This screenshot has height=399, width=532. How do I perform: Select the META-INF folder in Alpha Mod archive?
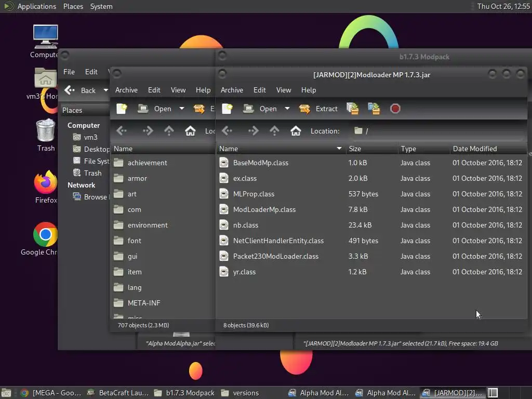[x=163, y=303]
